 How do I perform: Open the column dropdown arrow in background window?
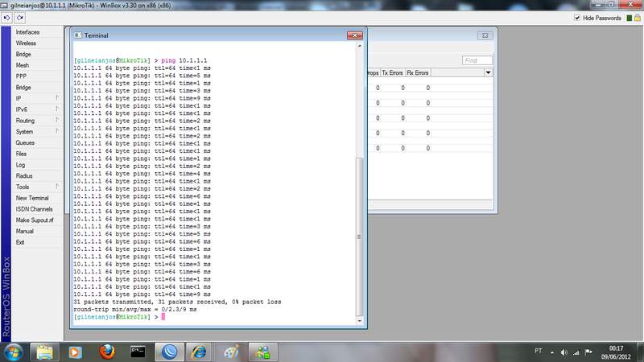tap(488, 72)
